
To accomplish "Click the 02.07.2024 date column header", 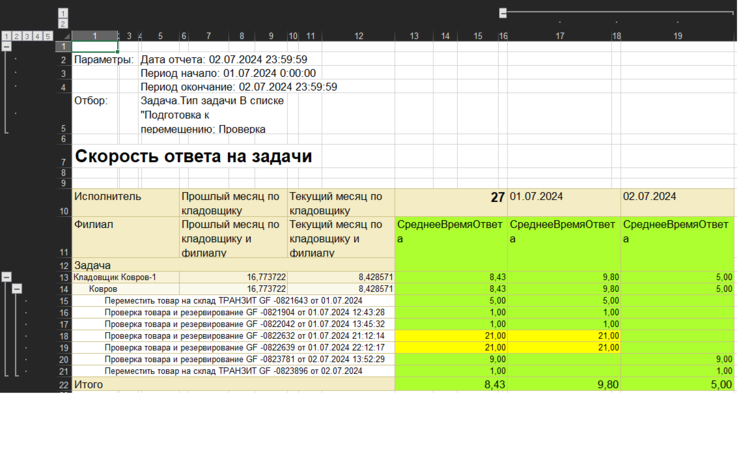I will 677,203.
